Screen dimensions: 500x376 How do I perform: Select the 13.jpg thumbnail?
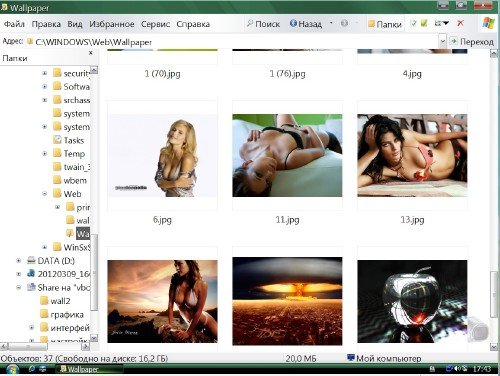coord(412,155)
